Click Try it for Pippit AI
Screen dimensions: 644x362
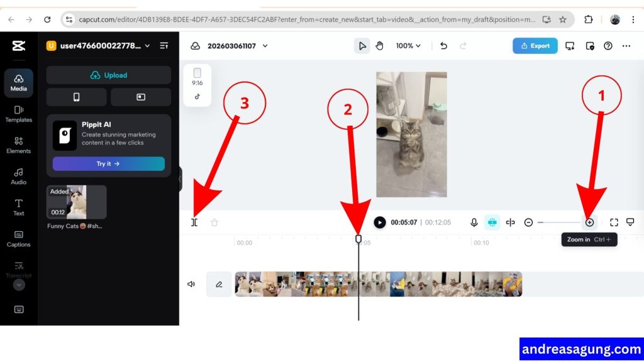point(108,164)
